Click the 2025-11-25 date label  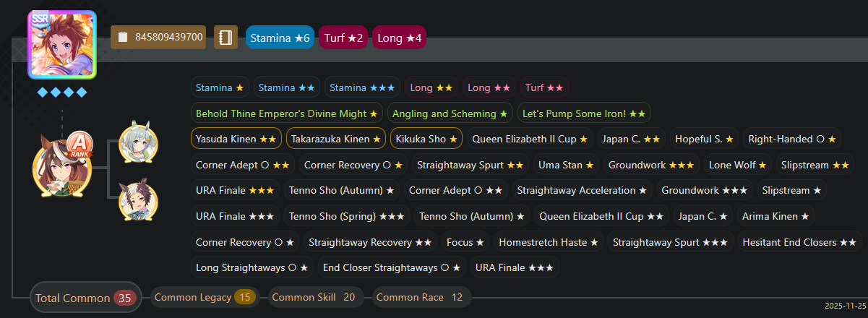(844, 306)
